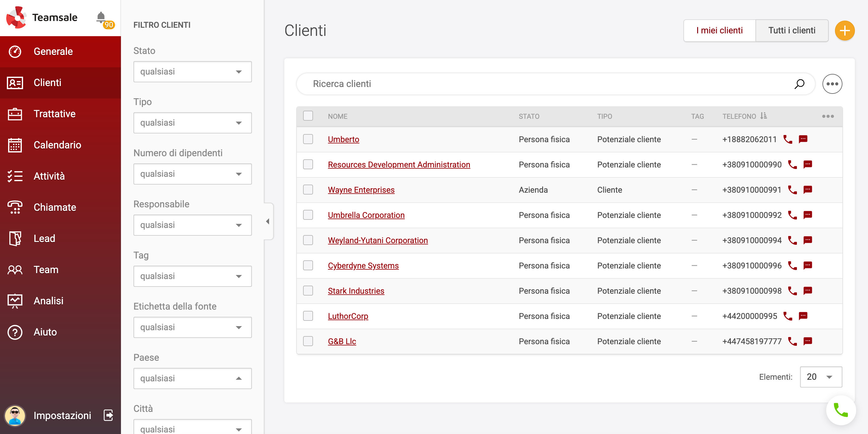The image size is (868, 434).
Task: Click the Chiamate phone icon in sidebar
Action: click(x=15, y=207)
